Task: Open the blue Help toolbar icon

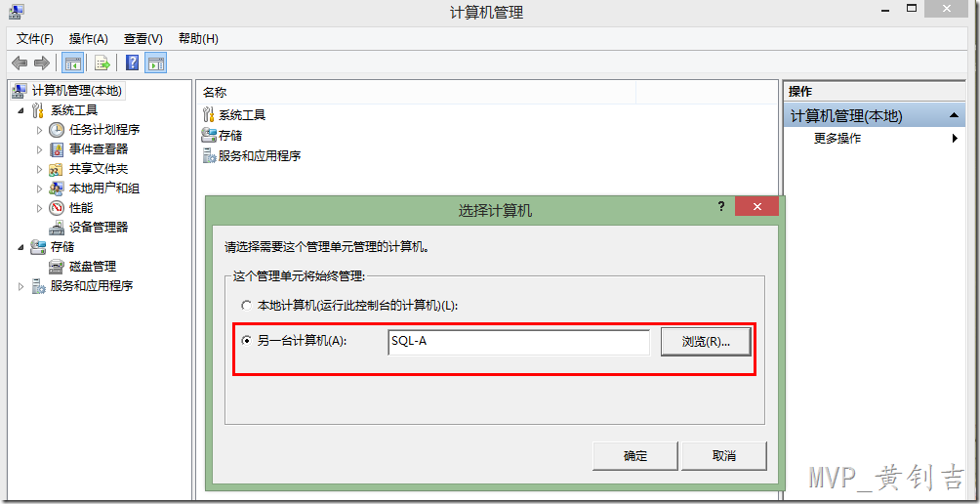Action: click(132, 63)
